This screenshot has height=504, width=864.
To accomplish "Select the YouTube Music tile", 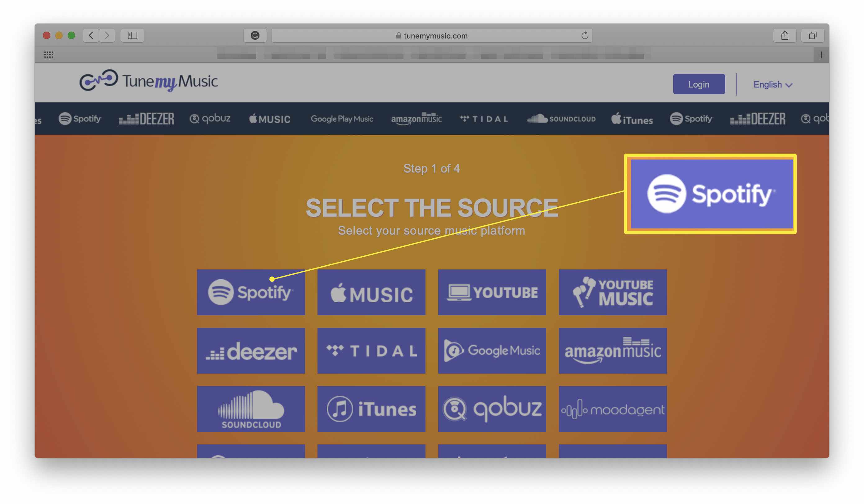I will (x=613, y=292).
